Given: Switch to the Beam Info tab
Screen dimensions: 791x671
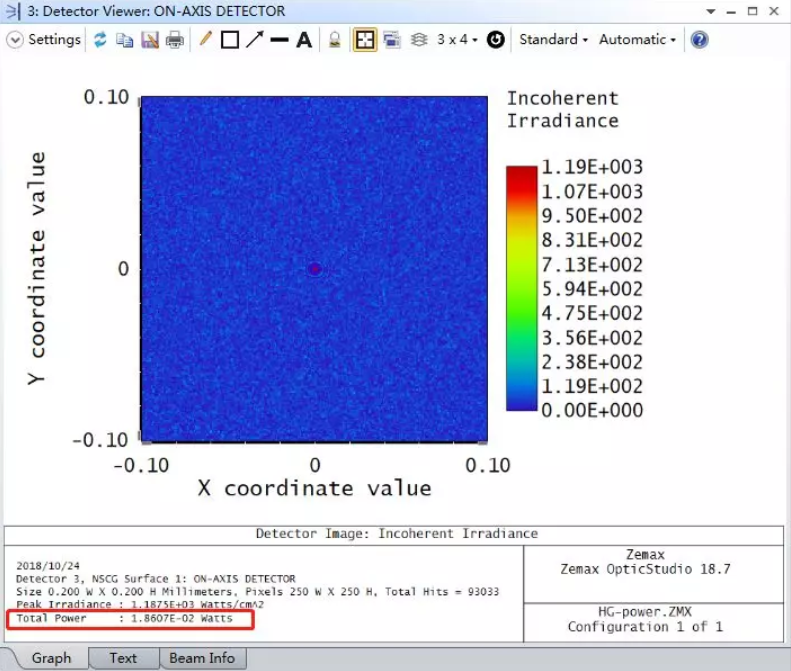Looking at the screenshot, I should (201, 658).
